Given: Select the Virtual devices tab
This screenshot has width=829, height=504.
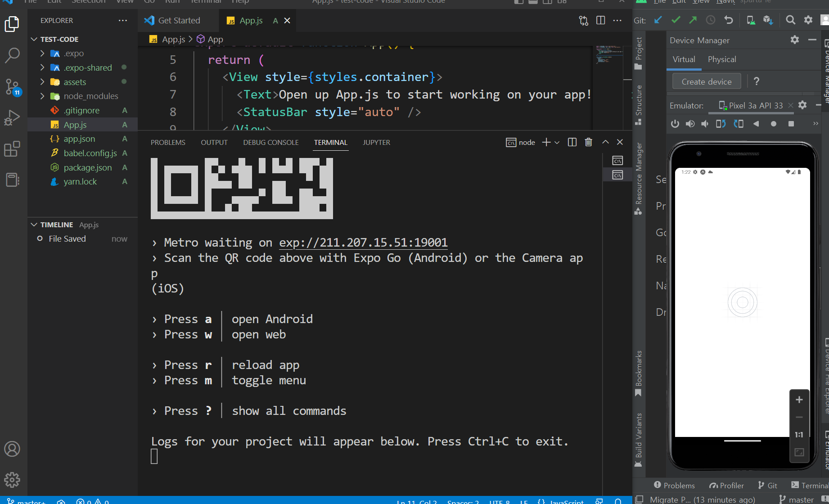Looking at the screenshot, I should 684,59.
